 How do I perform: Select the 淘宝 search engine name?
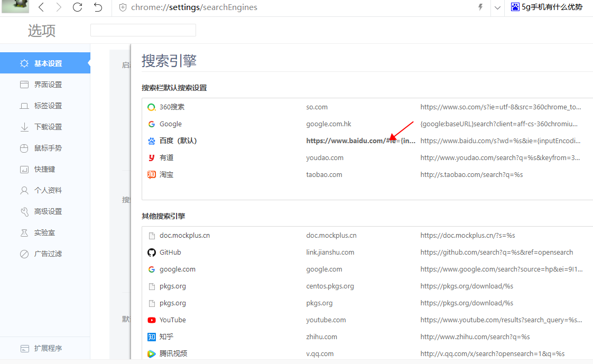pos(166,175)
